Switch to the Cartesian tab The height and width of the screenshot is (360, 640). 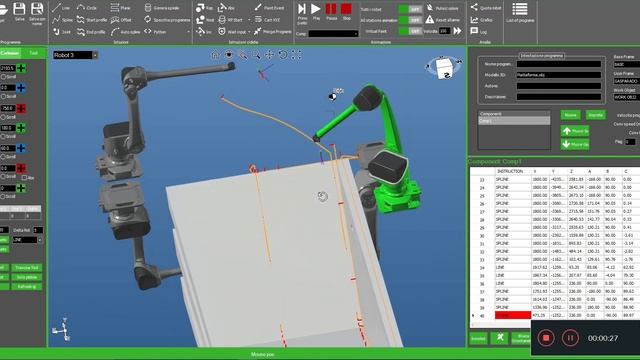pyautogui.click(x=9, y=53)
